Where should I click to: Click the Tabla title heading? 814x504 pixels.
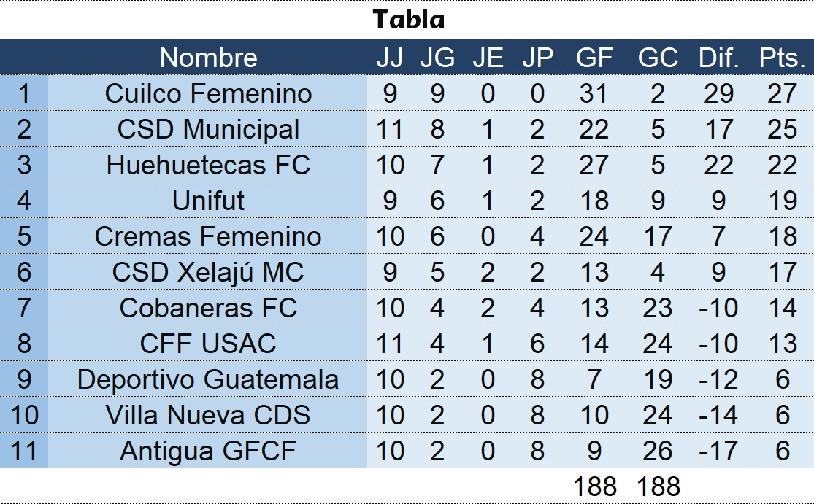[408, 20]
